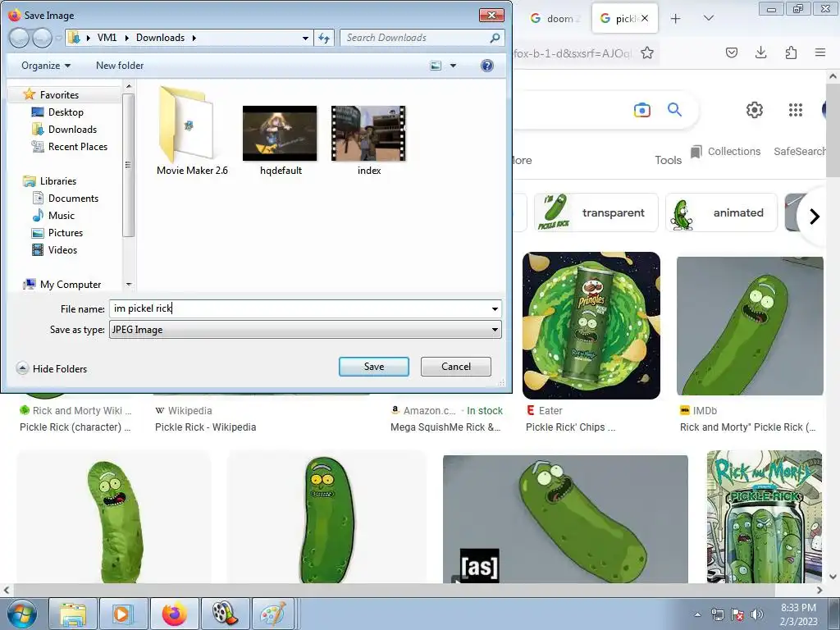Image resolution: width=840 pixels, height=630 pixels.
Task: Open the [as] Pickle Rick image result
Action: tap(565, 519)
